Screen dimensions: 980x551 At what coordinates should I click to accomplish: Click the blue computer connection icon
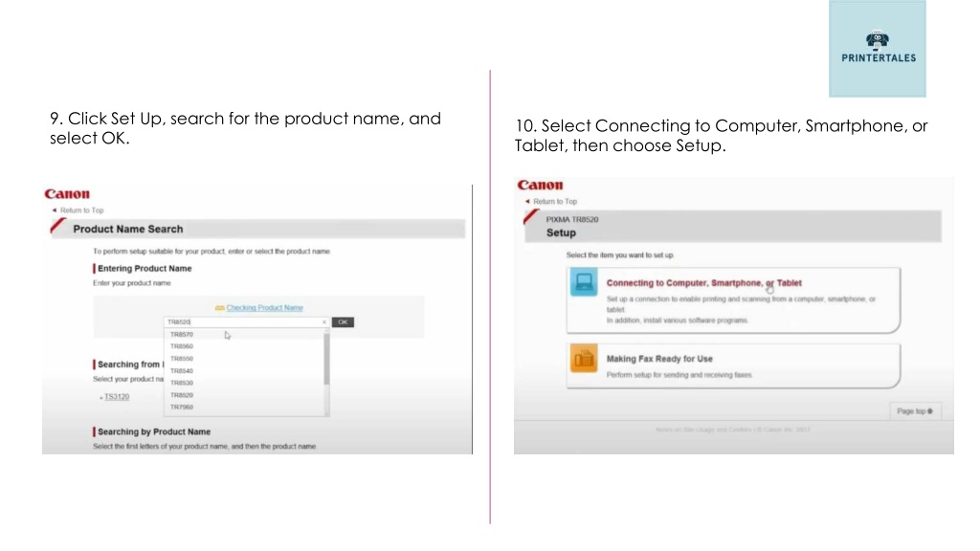584,283
